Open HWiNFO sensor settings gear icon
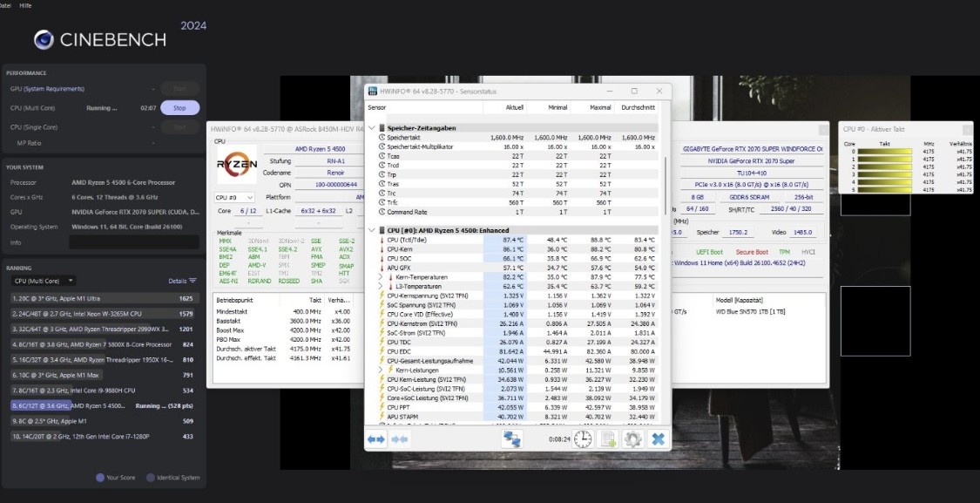 coord(632,439)
